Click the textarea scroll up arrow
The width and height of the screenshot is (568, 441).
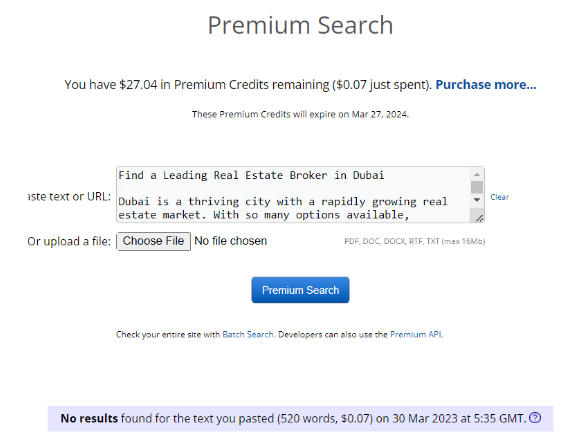(x=477, y=175)
